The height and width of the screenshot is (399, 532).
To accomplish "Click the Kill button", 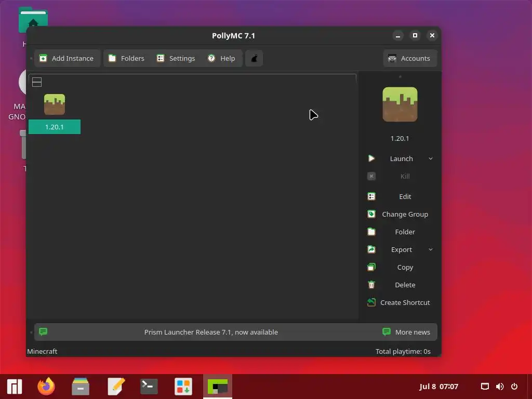I will 400,176.
